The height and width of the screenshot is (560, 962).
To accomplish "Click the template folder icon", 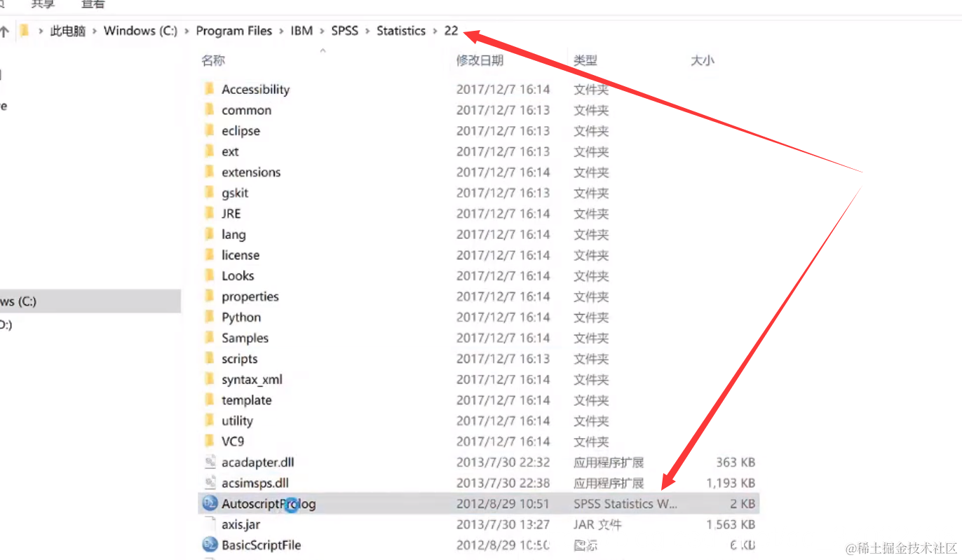I will (x=209, y=399).
